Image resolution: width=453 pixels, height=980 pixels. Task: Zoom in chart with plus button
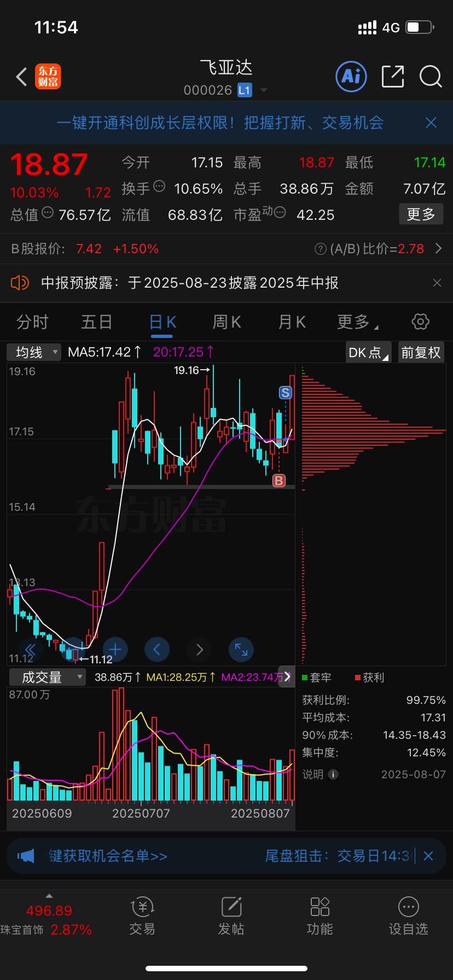click(x=115, y=650)
